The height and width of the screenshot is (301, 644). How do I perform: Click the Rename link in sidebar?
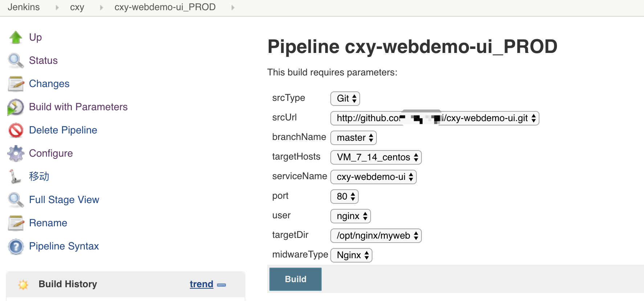(x=48, y=223)
